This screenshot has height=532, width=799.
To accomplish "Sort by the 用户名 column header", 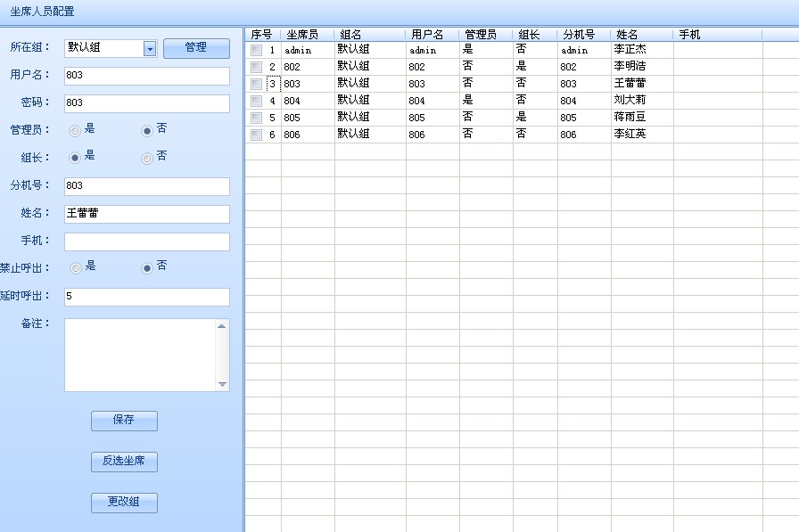I will pyautogui.click(x=432, y=35).
